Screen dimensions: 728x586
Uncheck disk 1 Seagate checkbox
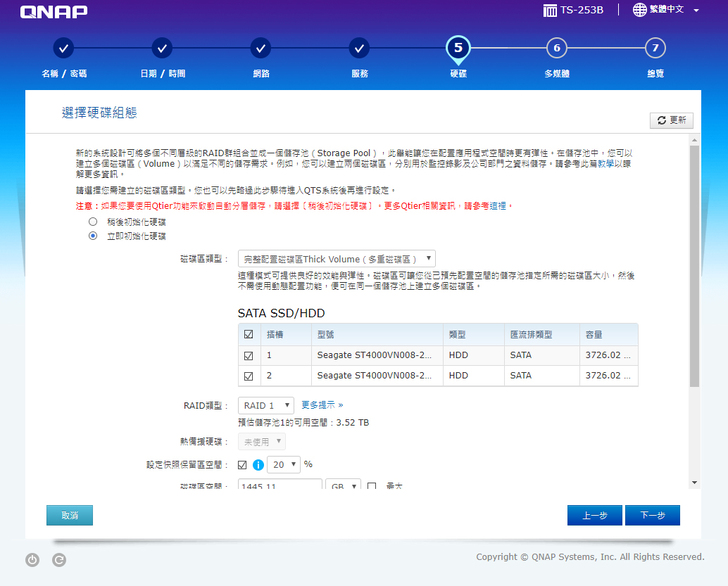(x=248, y=355)
